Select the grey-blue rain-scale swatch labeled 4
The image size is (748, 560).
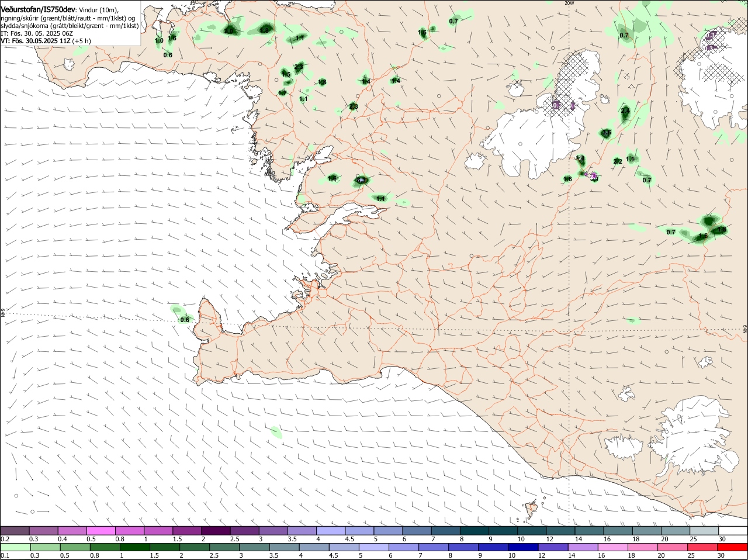tap(314, 547)
